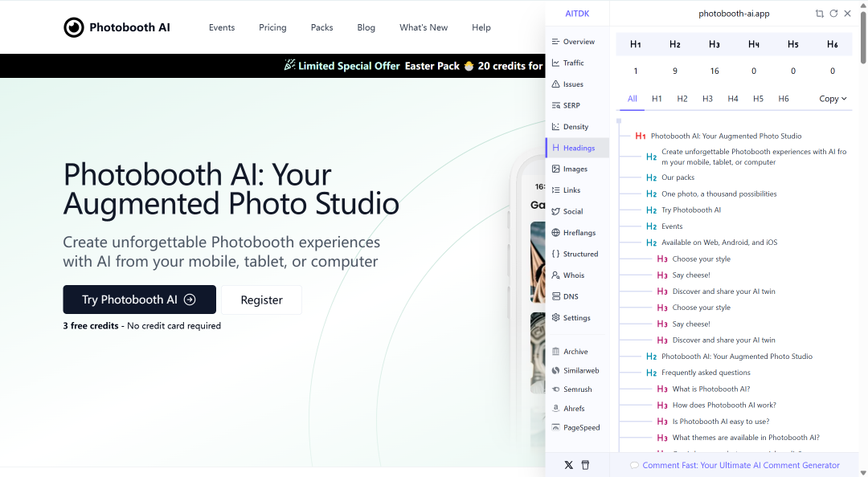Select the Headings section
Image resolution: width=868 pixels, height=477 pixels.
click(x=577, y=148)
